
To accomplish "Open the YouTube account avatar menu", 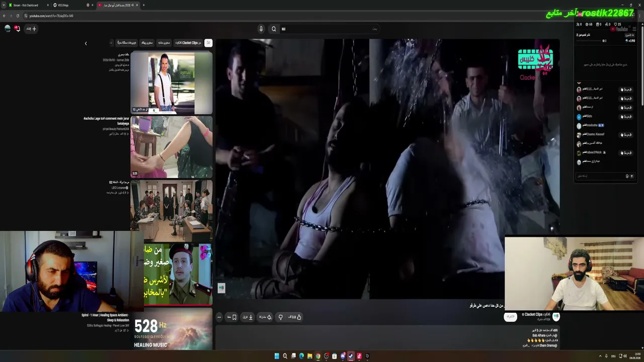I will coord(8,29).
